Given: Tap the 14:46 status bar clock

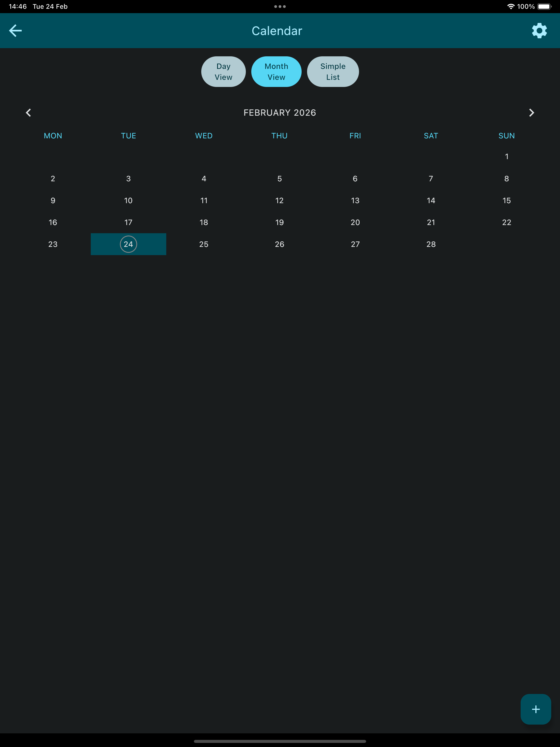Looking at the screenshot, I should tap(17, 6).
